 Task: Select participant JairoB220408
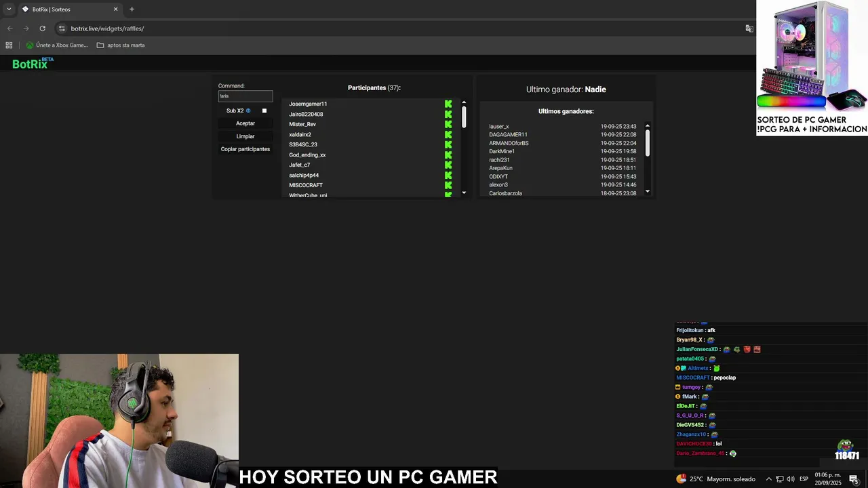pyautogui.click(x=306, y=114)
